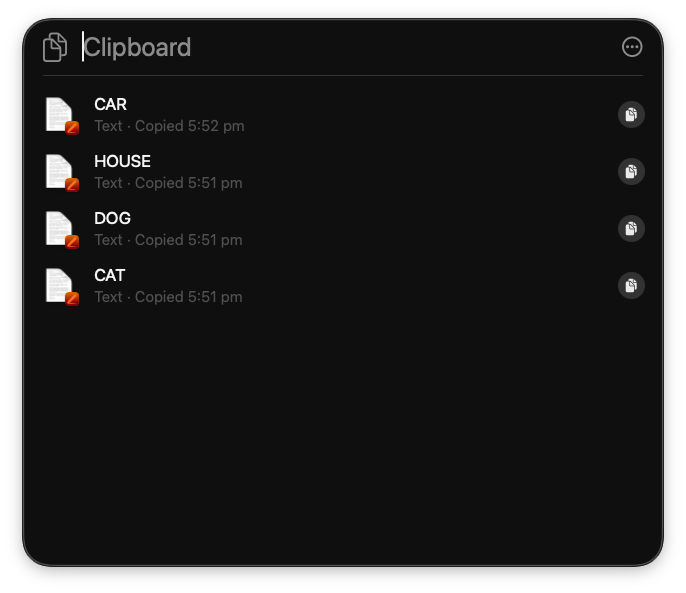Click the HOUSE text file icon

60,172
